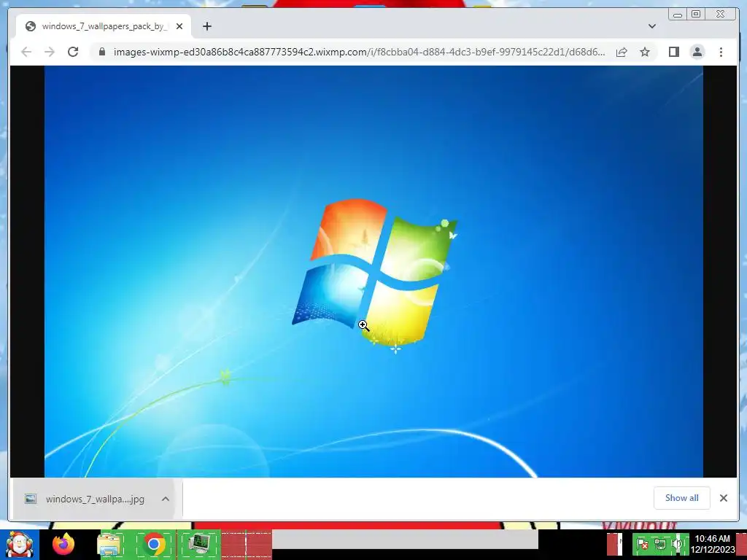Image resolution: width=747 pixels, height=560 pixels.
Task: Switch to the windows_7_wallpapers_pack tab
Action: [x=104, y=26]
